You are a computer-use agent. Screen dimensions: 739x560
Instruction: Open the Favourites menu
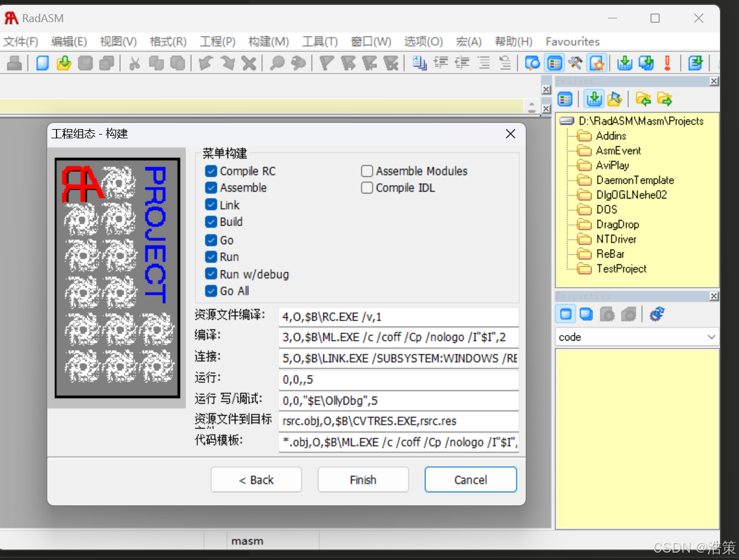572,42
